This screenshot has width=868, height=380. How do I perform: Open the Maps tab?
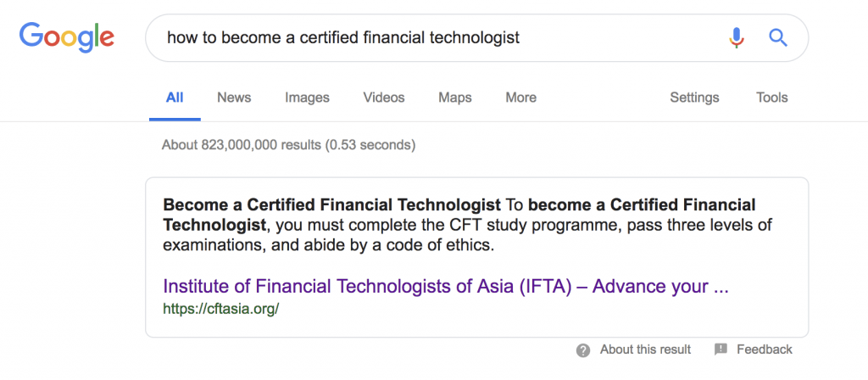pyautogui.click(x=455, y=98)
